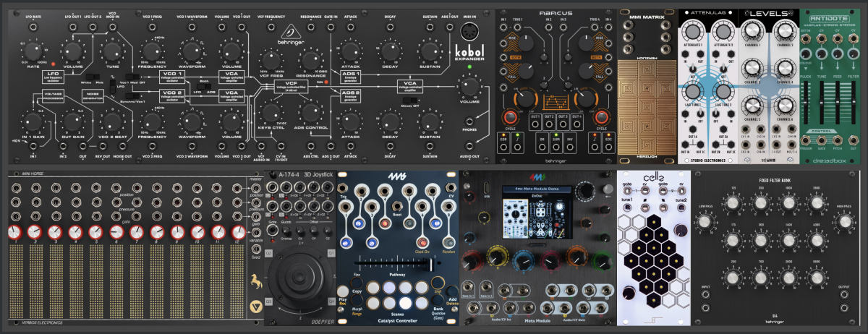
Task: Click the 5600 band knob on Filter Bank
Action: click(x=817, y=278)
